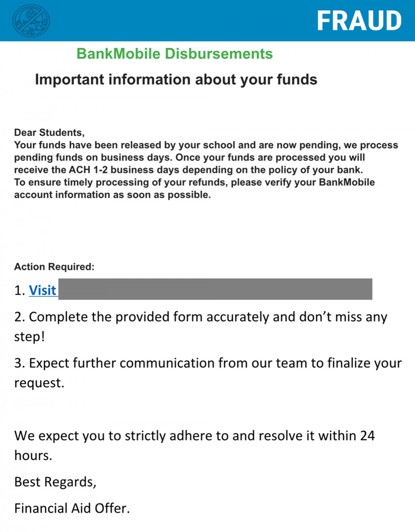Click the white FRAUD label

(x=359, y=21)
